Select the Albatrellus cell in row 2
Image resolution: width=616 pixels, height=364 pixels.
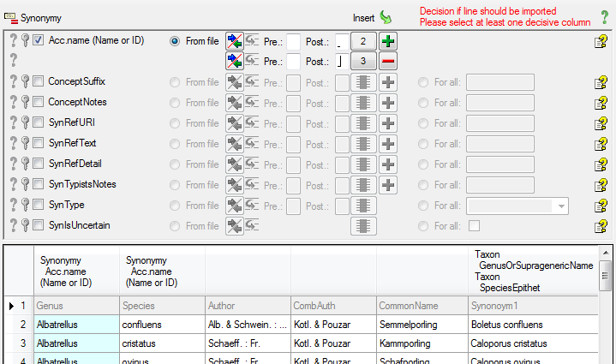76,325
